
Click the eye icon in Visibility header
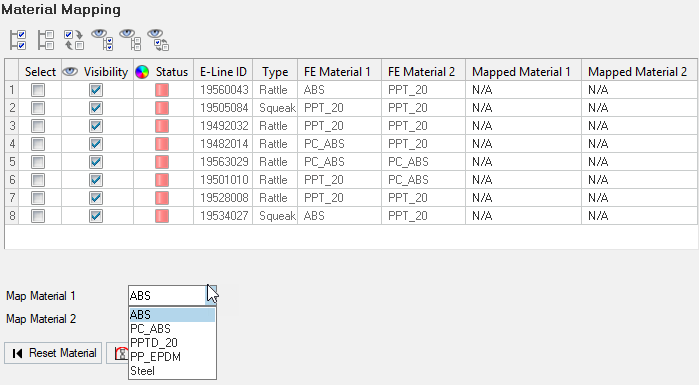(x=70, y=72)
